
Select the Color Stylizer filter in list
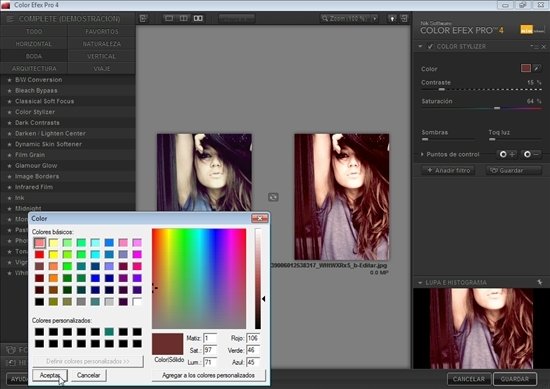[x=68, y=112]
